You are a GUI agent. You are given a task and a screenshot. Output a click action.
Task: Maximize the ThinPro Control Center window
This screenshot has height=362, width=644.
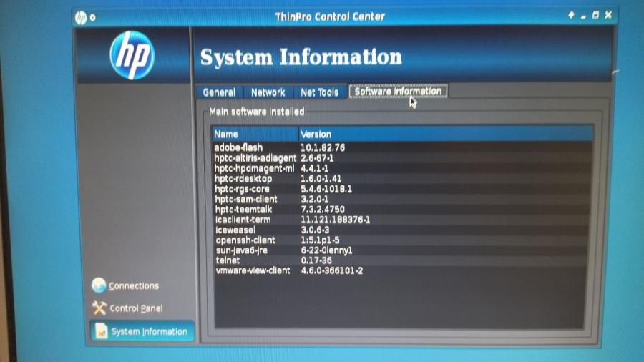click(x=595, y=16)
